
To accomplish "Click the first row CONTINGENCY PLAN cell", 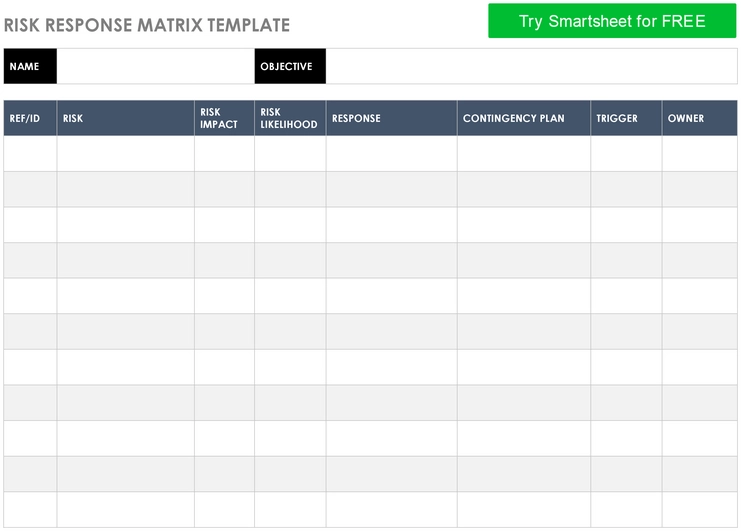I will [x=523, y=154].
